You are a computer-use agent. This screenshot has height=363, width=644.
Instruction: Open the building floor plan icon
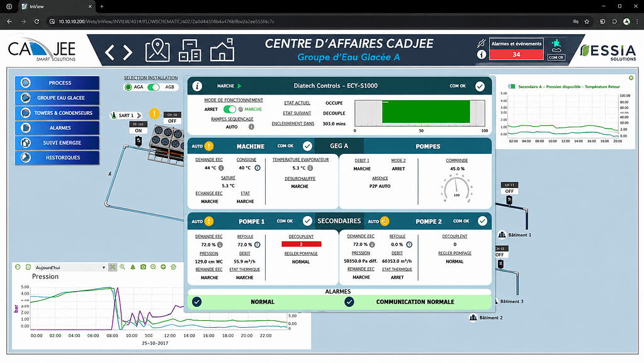point(189,50)
